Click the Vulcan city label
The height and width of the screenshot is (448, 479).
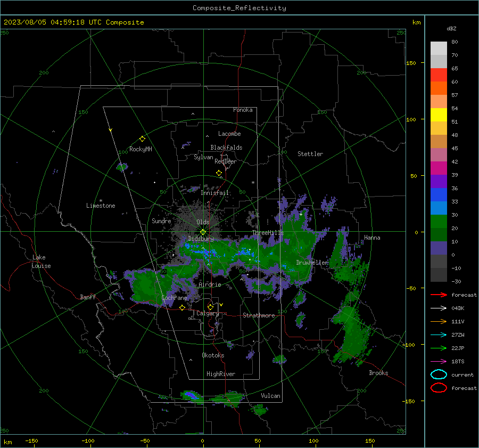point(270,396)
